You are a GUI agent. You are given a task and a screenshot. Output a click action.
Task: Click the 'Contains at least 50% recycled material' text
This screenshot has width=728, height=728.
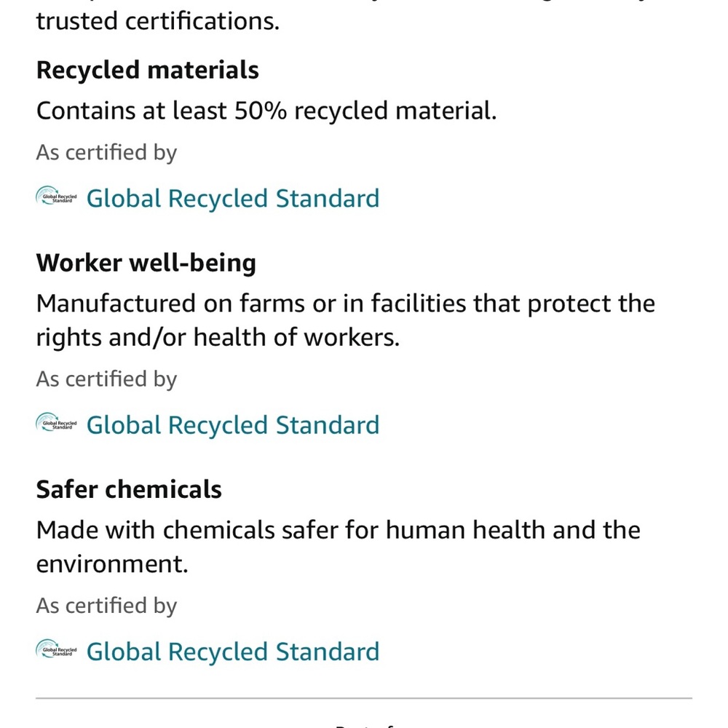[x=266, y=111]
